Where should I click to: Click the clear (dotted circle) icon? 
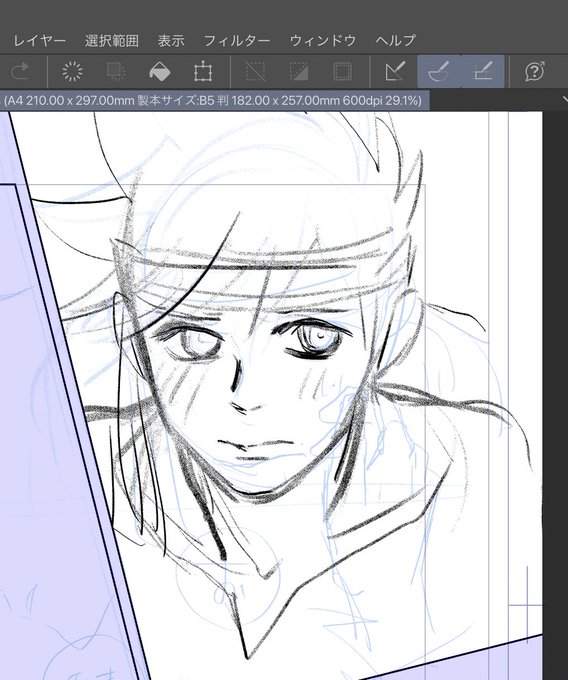click(72, 72)
